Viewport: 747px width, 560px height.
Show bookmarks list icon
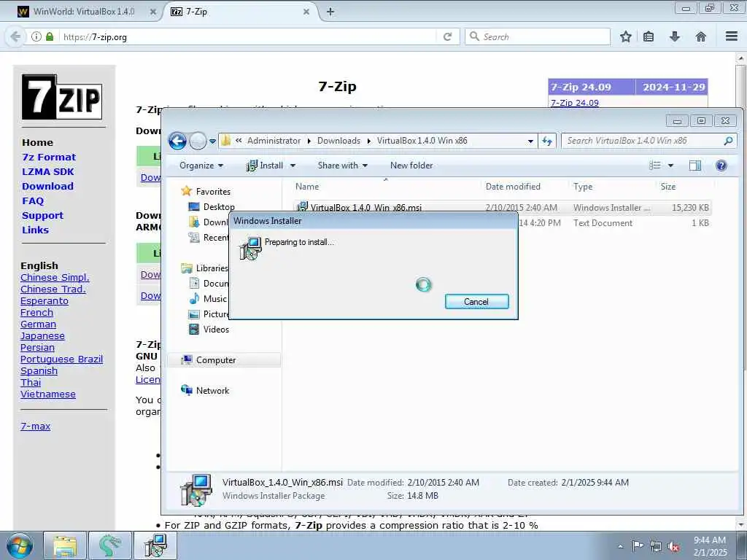(x=649, y=36)
